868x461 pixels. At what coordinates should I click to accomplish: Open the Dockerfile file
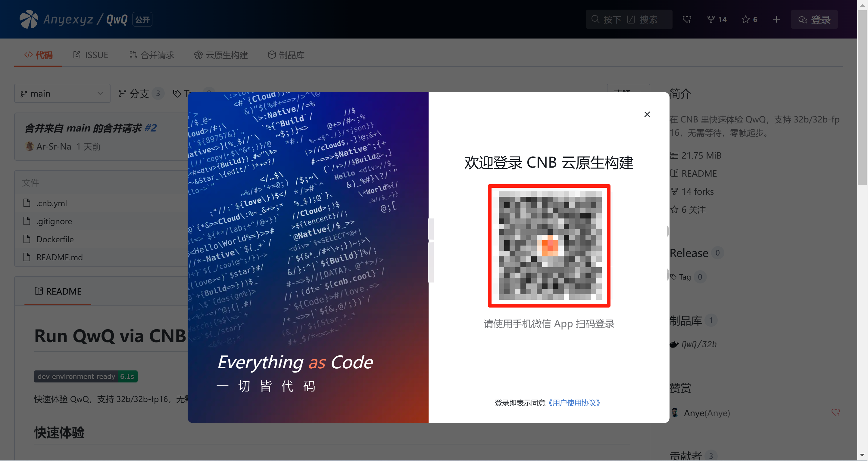(55, 239)
